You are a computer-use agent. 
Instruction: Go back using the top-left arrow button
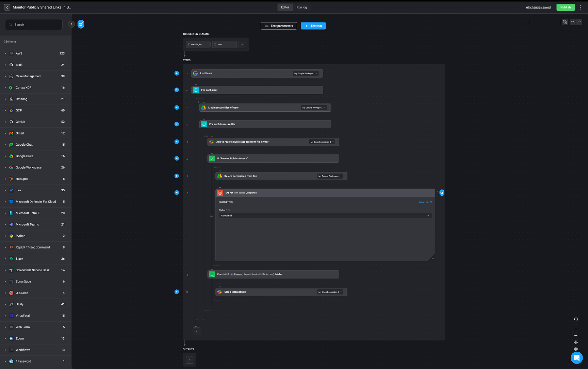point(7,7)
